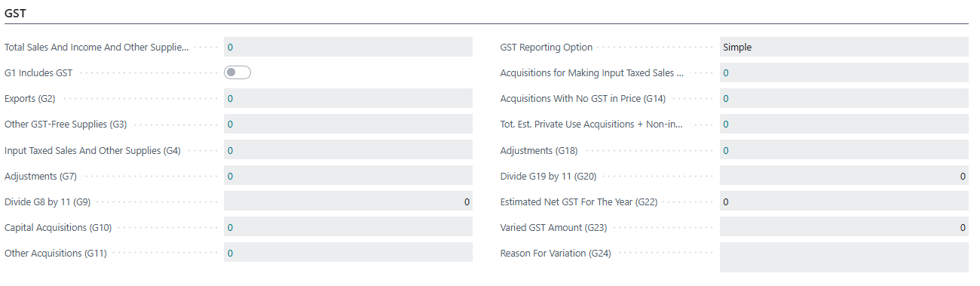Screen dimensions: 980x286
Task: Select the Capital Acquisitions (G10) field
Action: point(348,226)
